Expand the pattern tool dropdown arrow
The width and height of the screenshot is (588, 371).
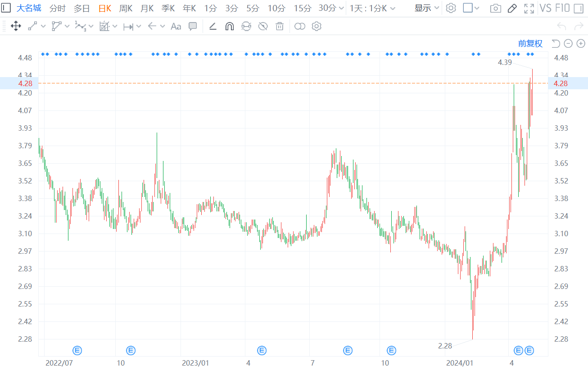click(115, 27)
